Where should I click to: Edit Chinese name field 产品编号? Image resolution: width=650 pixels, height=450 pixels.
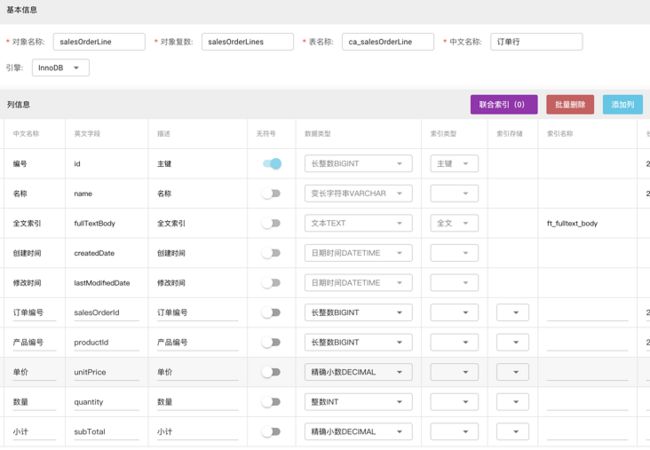34,343
